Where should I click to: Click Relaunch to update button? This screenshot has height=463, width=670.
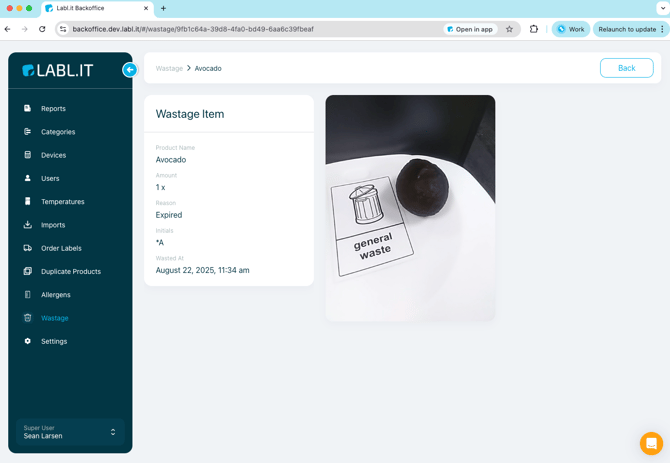click(627, 29)
